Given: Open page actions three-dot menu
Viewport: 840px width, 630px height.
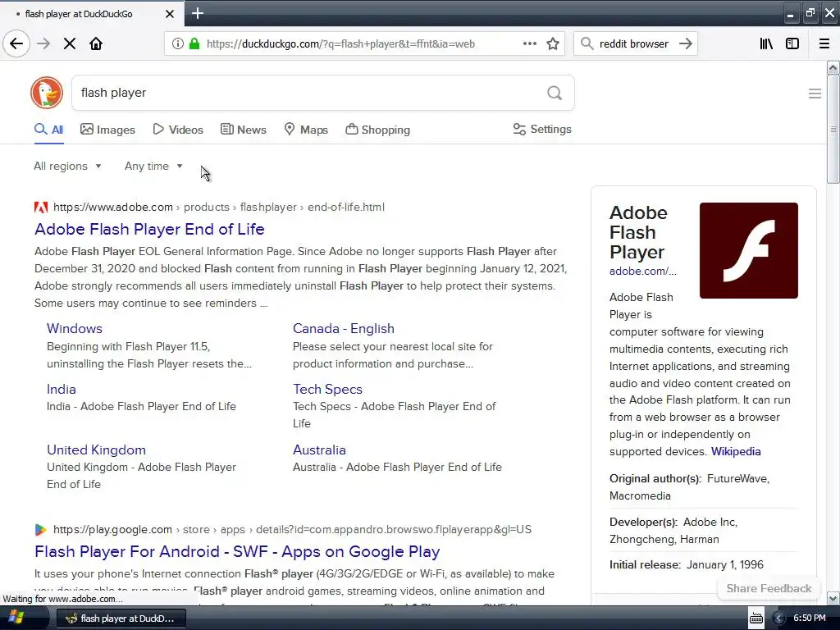Looking at the screenshot, I should pyautogui.click(x=529, y=44).
